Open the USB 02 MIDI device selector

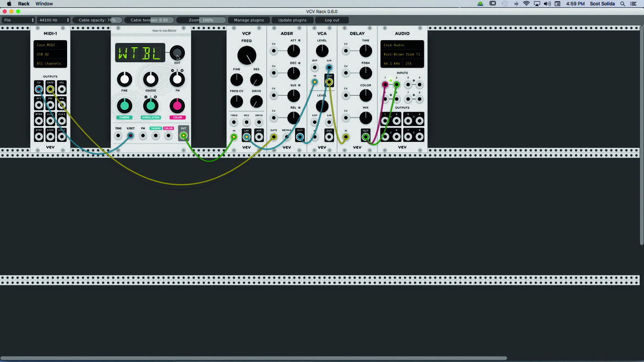pos(50,54)
